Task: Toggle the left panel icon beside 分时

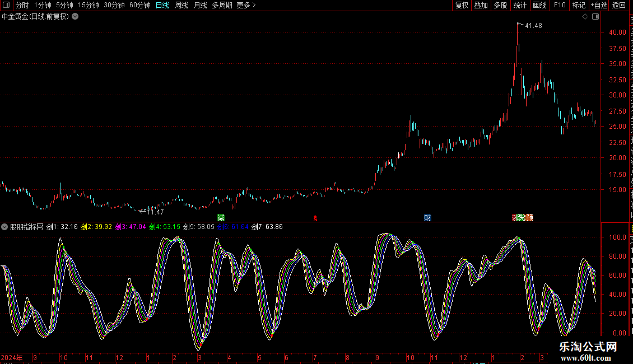Action: [x=6, y=5]
